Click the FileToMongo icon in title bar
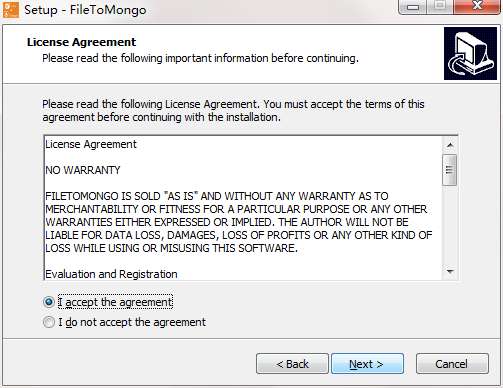The width and height of the screenshot is (503, 388). click(x=10, y=9)
